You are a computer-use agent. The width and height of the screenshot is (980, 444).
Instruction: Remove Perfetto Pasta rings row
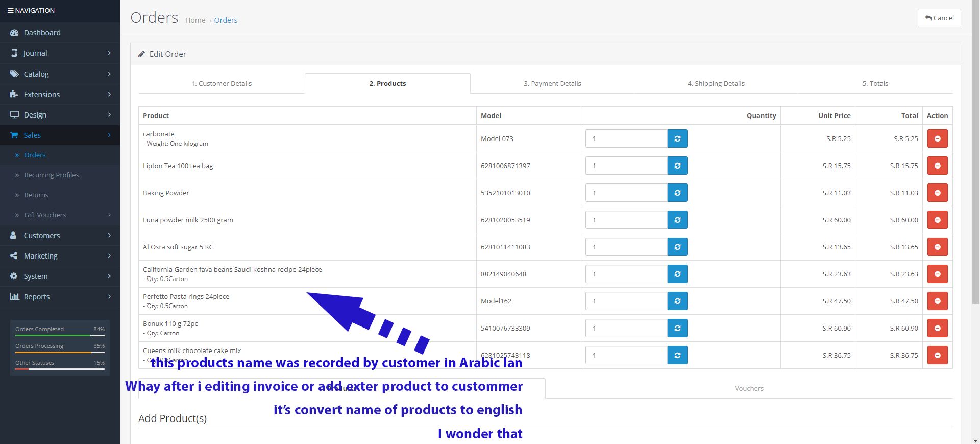937,301
